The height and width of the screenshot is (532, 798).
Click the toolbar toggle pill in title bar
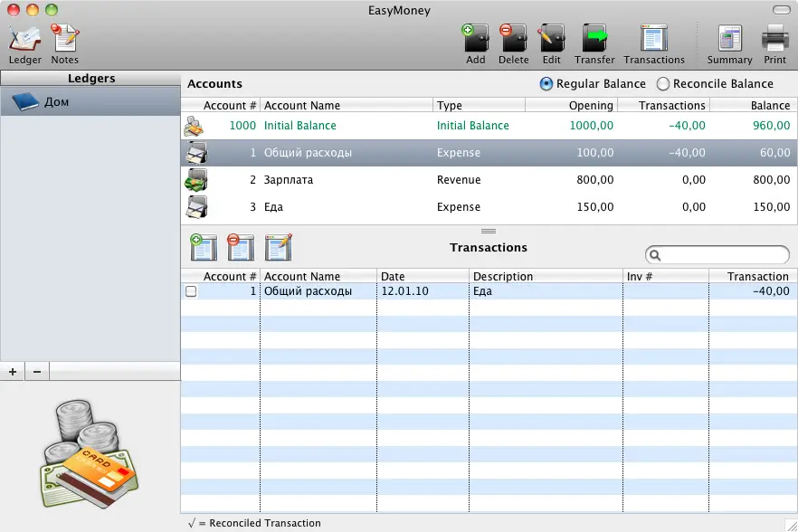pos(781,10)
